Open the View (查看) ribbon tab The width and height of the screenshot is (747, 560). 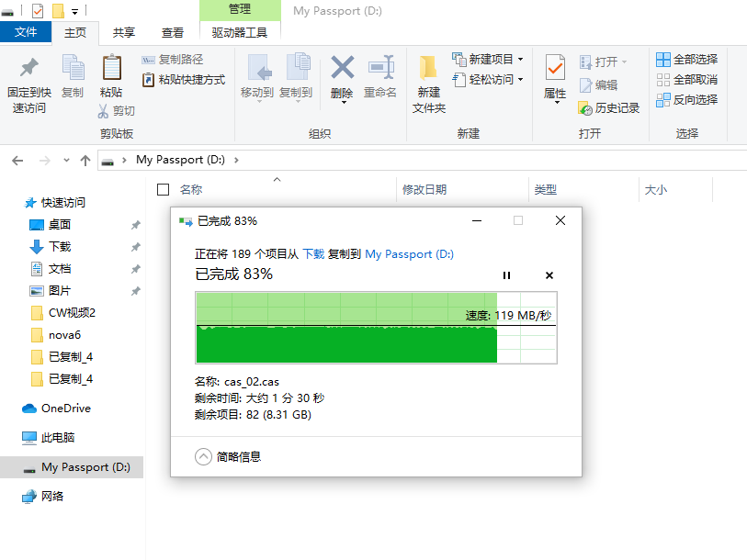[173, 32]
